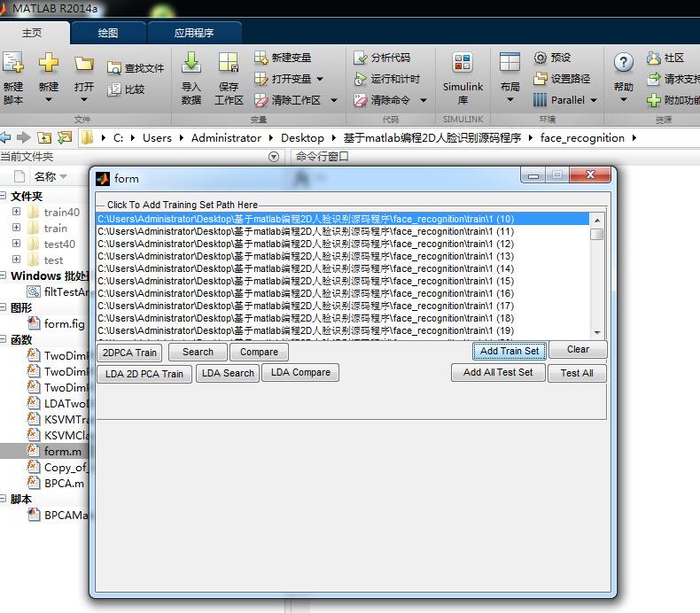
Task: Collapse the 文件夹 group
Action: 4,196
